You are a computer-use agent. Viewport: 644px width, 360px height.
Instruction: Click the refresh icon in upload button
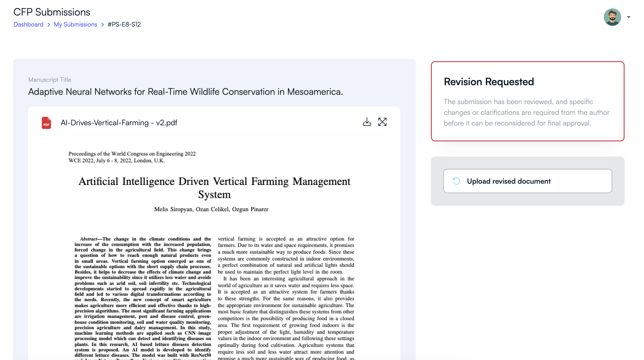tap(456, 181)
